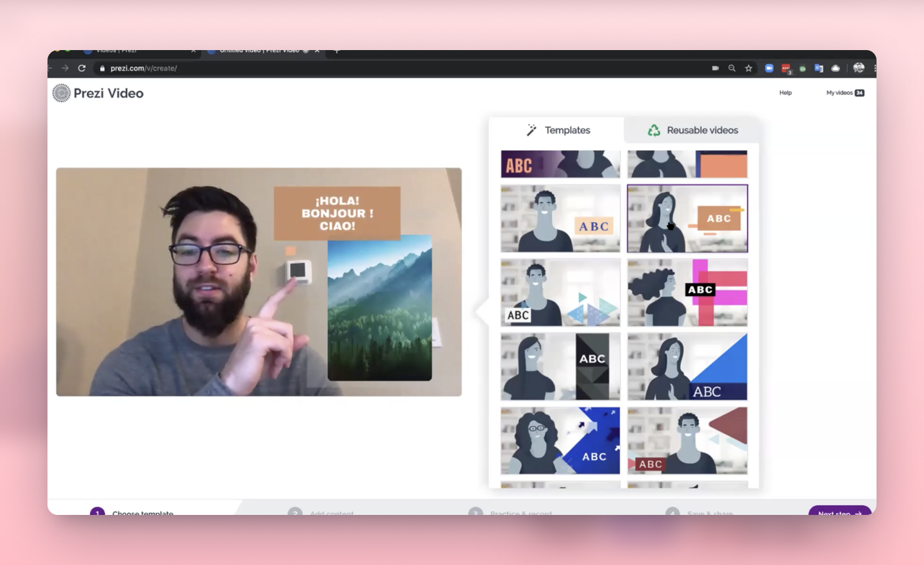924x565 pixels.
Task: Bookmark the page with the star icon
Action: pyautogui.click(x=748, y=68)
